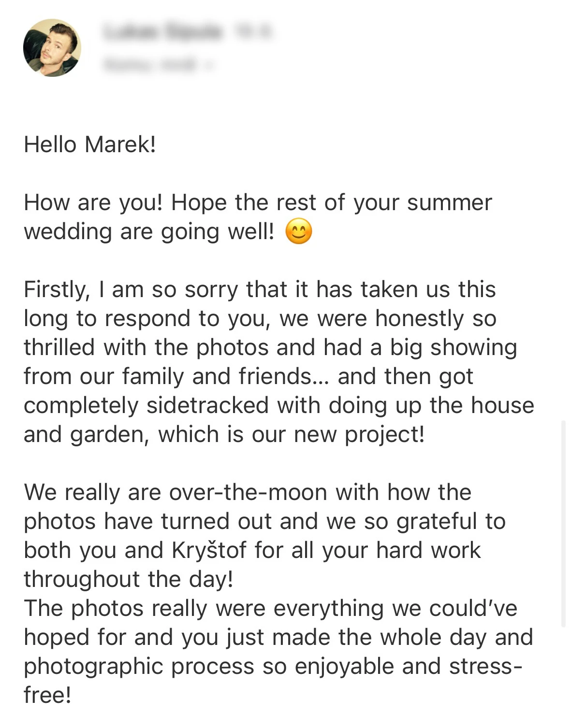Open the sender's profile photo
The image size is (570, 728).
(x=52, y=48)
